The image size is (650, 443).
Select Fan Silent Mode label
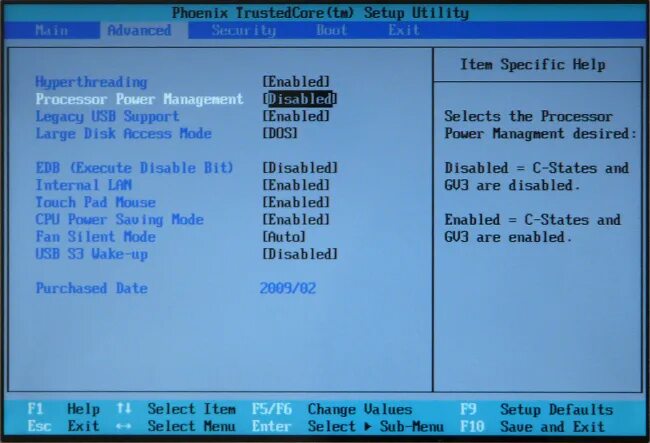tap(95, 237)
